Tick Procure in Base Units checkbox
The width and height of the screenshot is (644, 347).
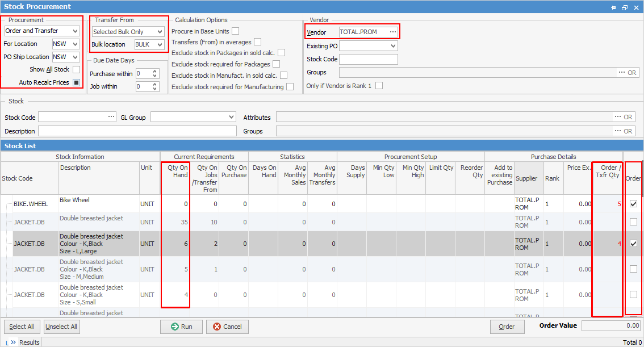235,31
